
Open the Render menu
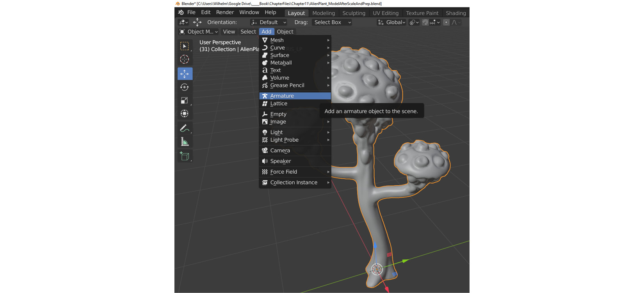[225, 12]
